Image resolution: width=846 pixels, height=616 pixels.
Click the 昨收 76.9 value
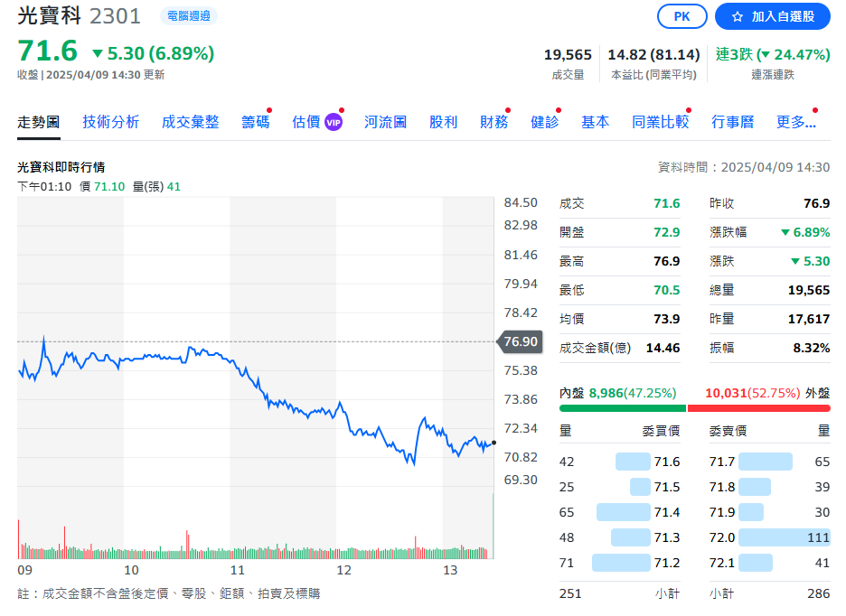tap(816, 204)
